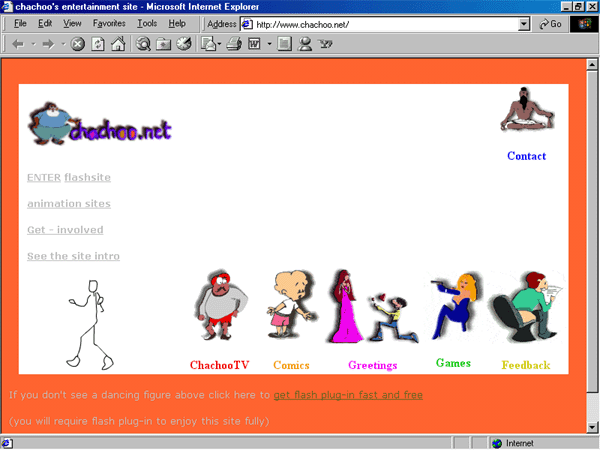Click the ENTER flashsite link

click(69, 178)
